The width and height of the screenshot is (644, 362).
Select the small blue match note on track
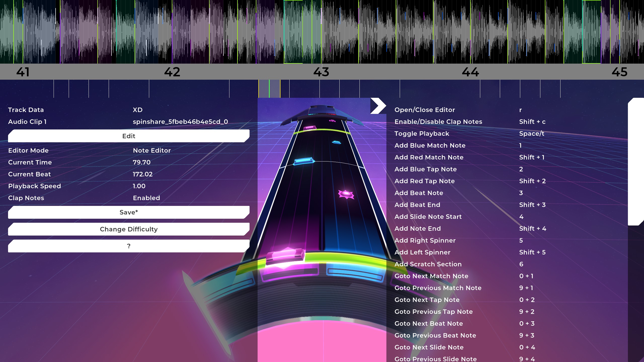(336, 142)
